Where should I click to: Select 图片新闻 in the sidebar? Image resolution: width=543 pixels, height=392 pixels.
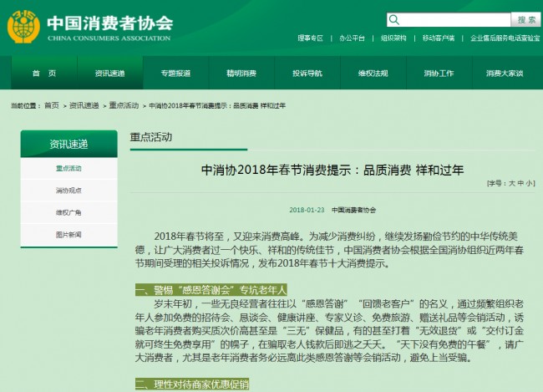69,235
